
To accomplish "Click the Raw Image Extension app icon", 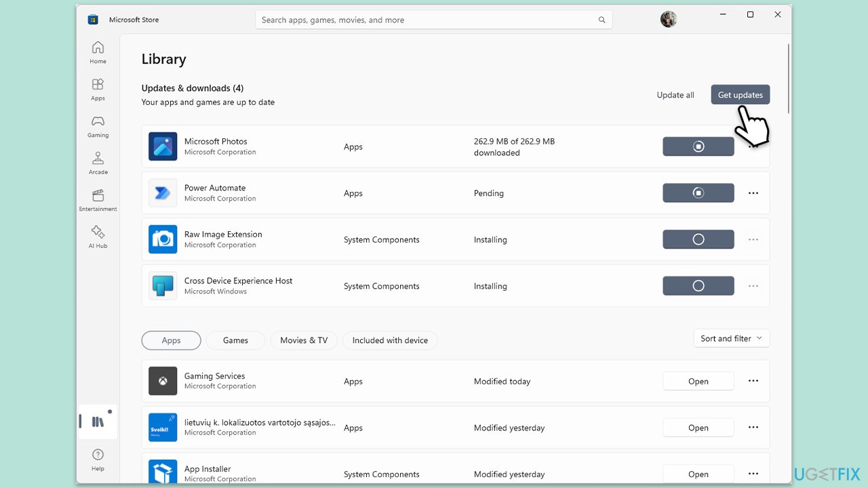I will point(163,239).
